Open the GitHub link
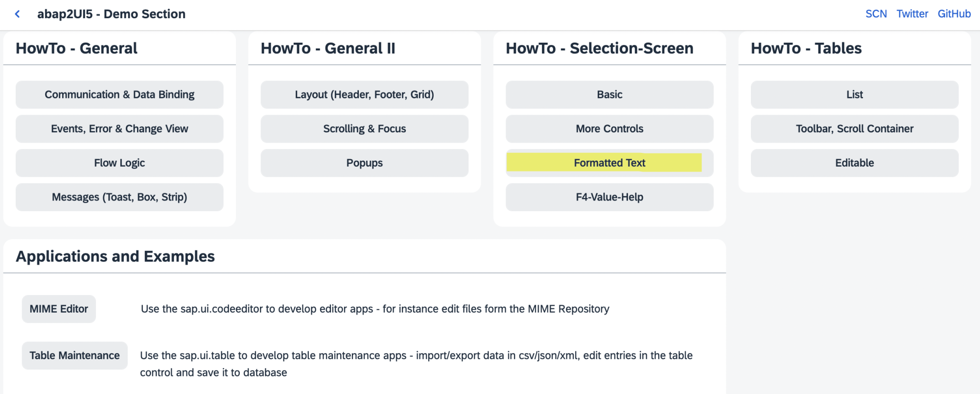Image resolution: width=980 pixels, height=394 pixels. pyautogui.click(x=954, y=14)
